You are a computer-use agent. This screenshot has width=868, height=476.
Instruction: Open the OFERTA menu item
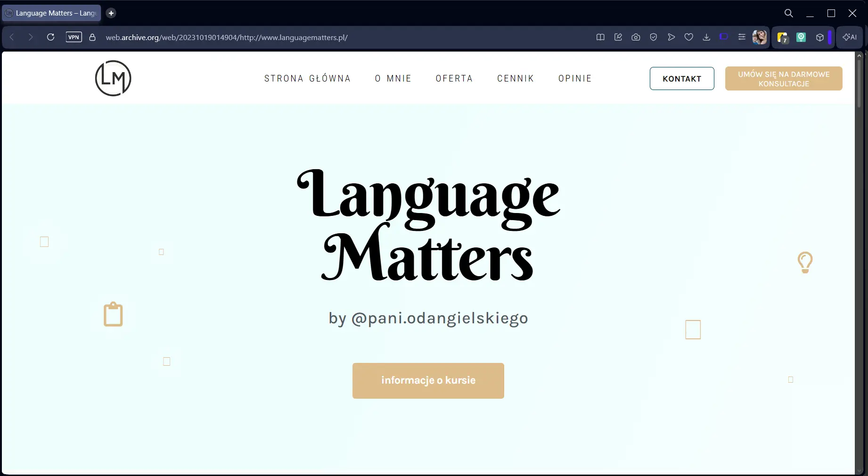coord(454,78)
